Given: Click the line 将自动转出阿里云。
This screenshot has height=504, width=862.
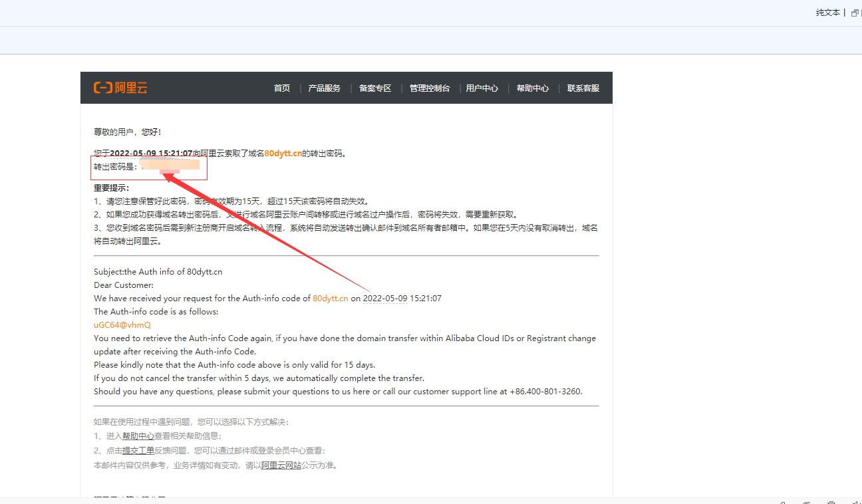Looking at the screenshot, I should (128, 241).
